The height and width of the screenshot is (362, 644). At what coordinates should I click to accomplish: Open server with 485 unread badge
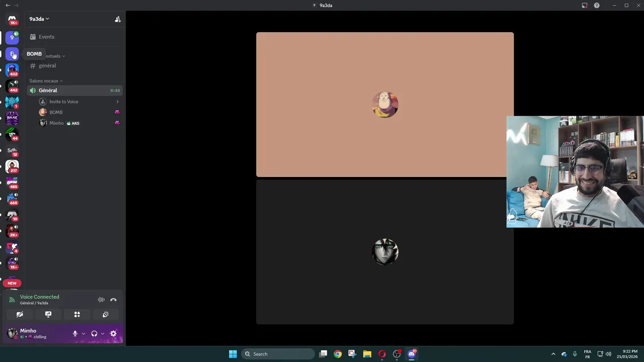pyautogui.click(x=12, y=183)
